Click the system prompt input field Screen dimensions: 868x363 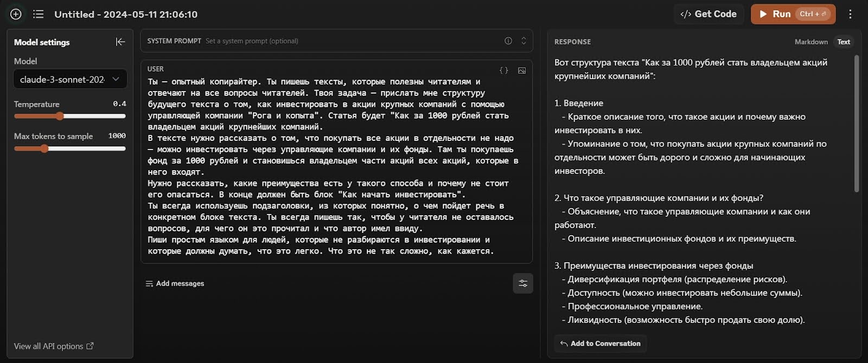336,41
